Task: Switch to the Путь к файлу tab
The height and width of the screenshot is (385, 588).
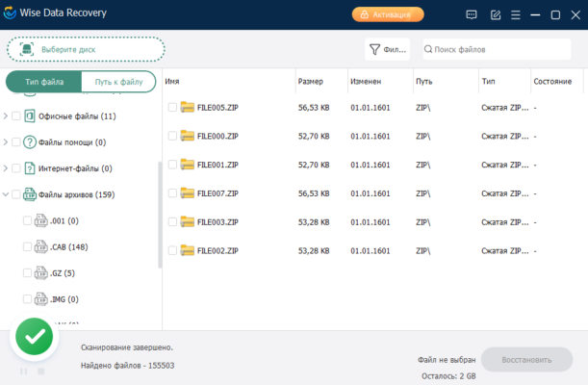Action: [118, 82]
